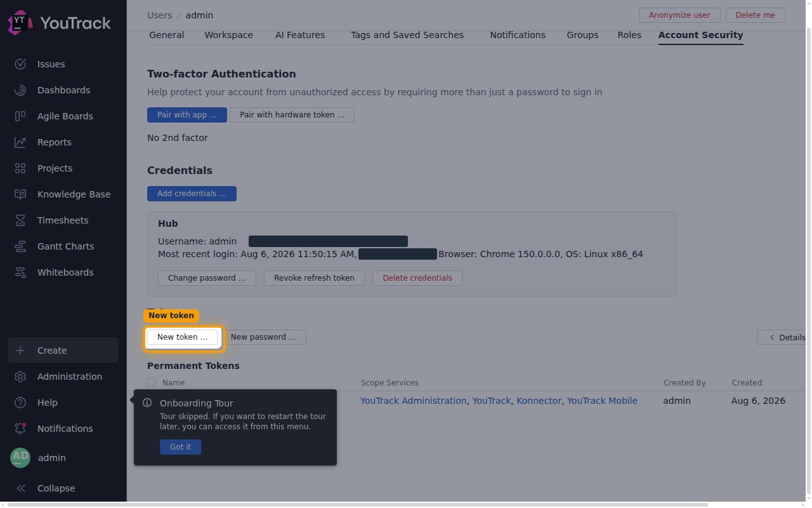The height and width of the screenshot is (508, 812).
Task: Open Projects via its grid icon
Action: tap(20, 168)
